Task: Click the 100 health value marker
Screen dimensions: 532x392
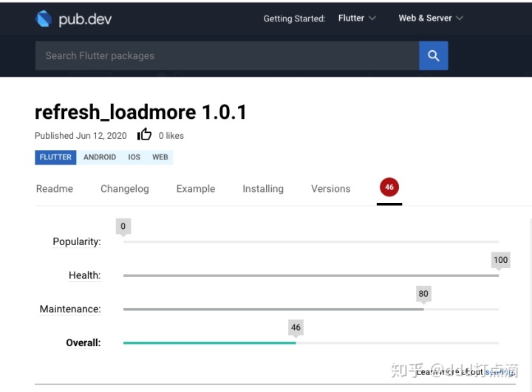Action: (500, 260)
